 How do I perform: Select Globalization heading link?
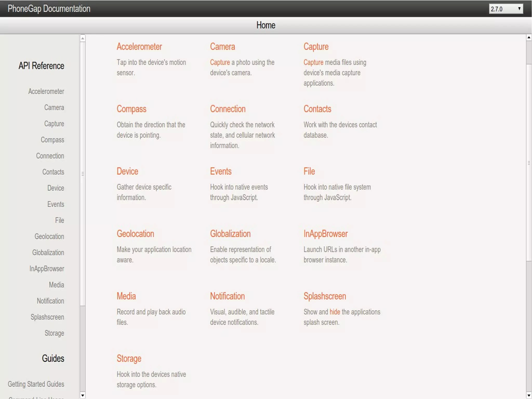pos(230,234)
